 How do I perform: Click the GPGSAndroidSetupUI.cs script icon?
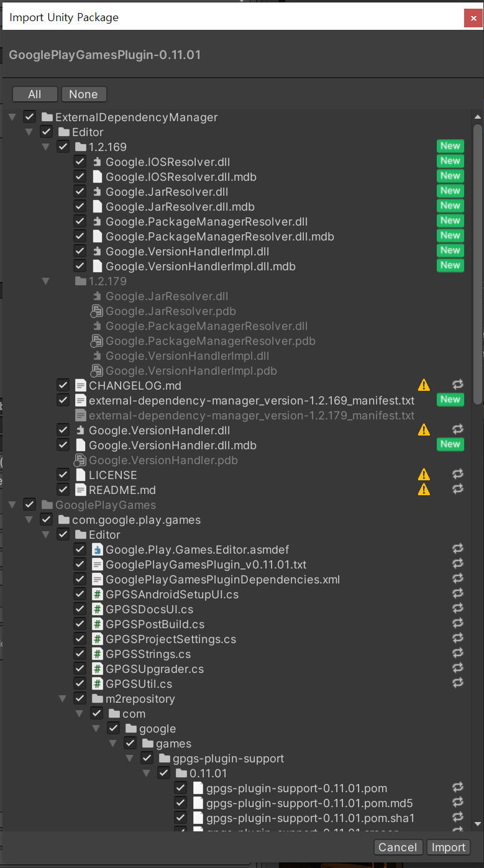97,595
